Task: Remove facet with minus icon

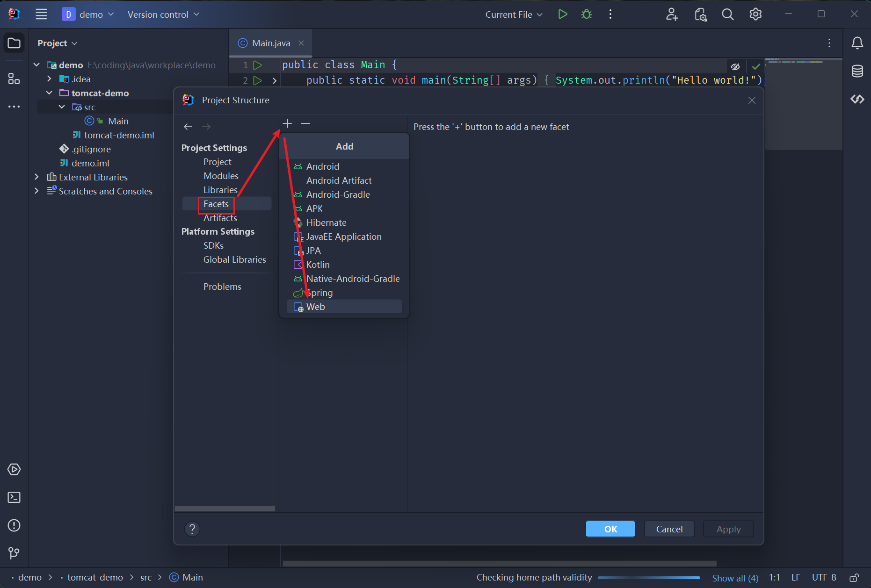Action: pyautogui.click(x=305, y=123)
